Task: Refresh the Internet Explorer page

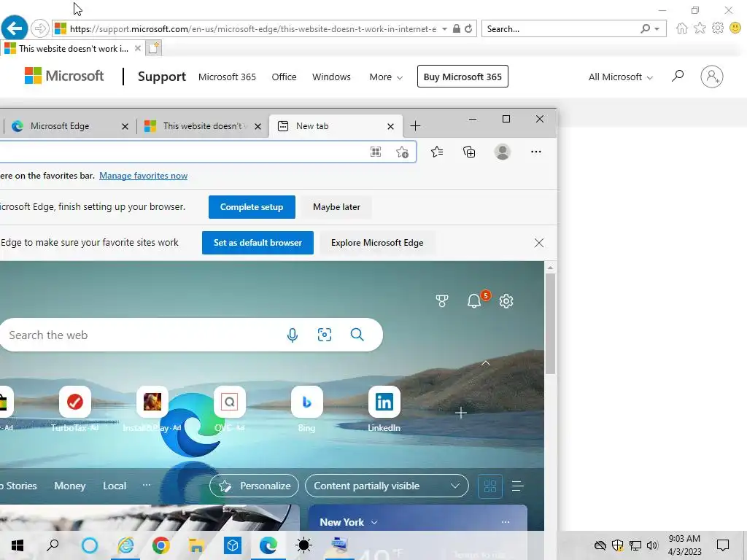Action: pos(468,28)
